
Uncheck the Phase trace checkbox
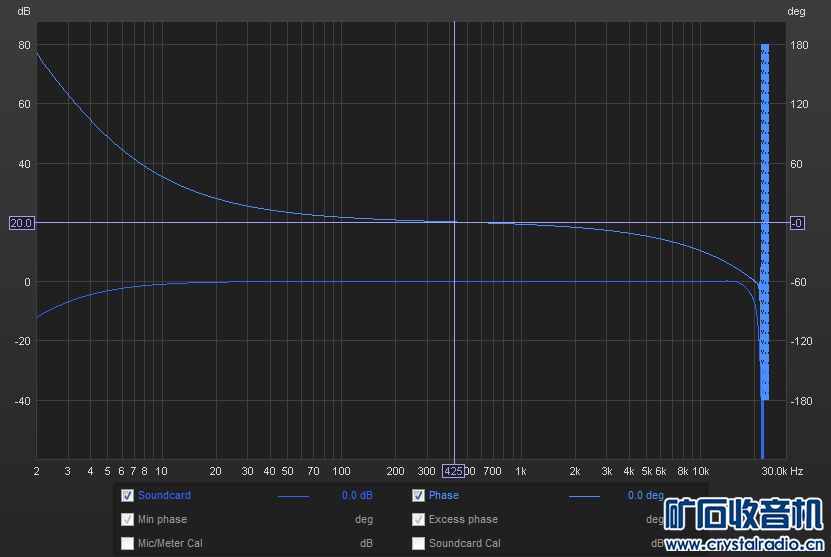[x=418, y=496]
